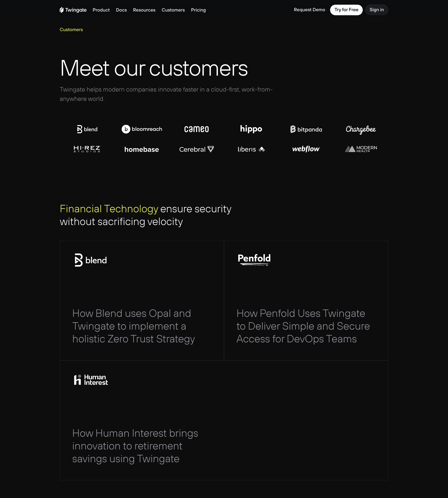Click the bitpanda logo
Image resolution: width=448 pixels, height=498 pixels.
pyautogui.click(x=306, y=129)
